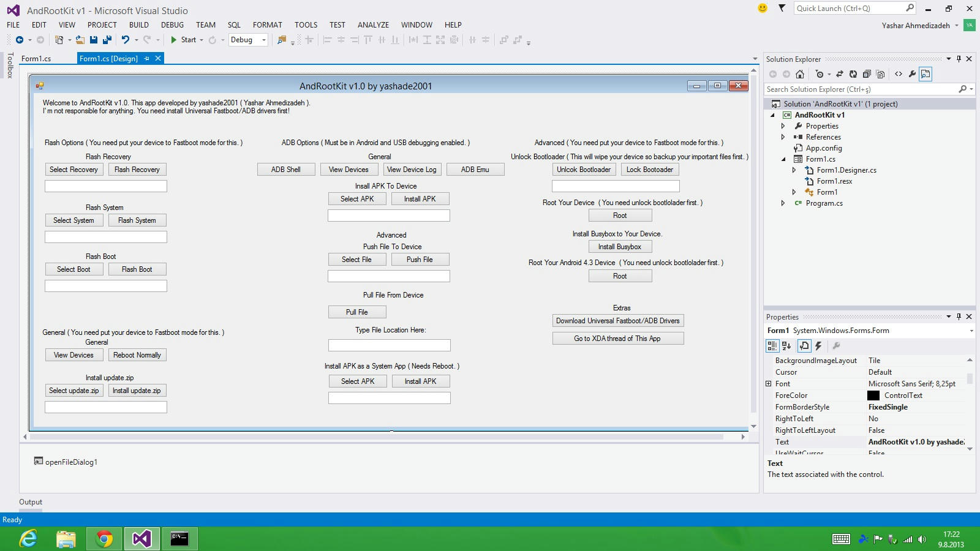
Task: Switch to the Form1.cs code tab
Action: click(x=36, y=59)
